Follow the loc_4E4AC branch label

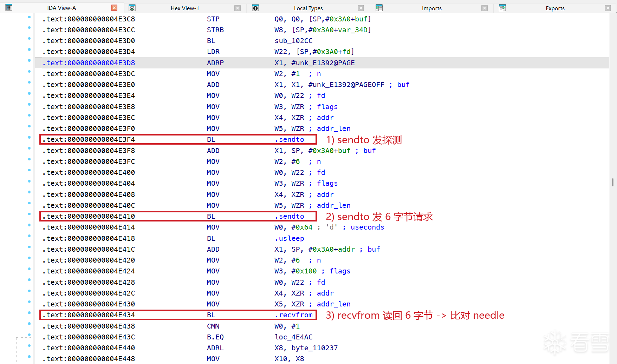pos(293,337)
